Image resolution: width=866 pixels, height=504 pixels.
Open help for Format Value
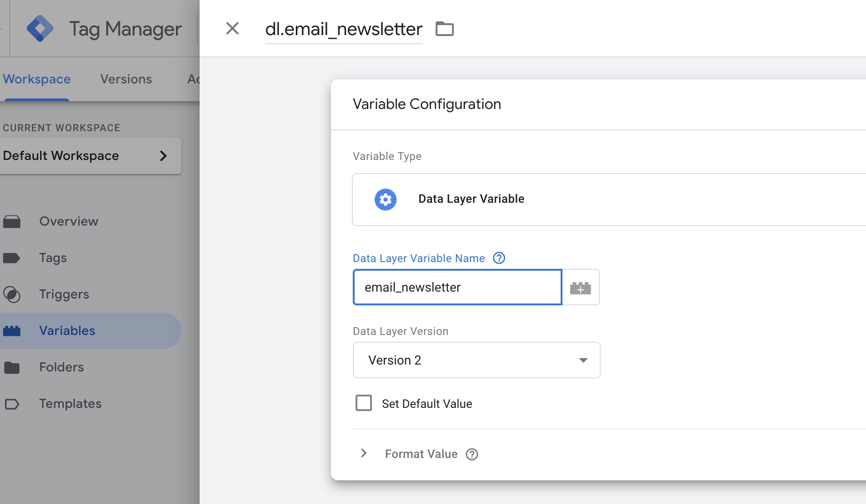pos(472,454)
